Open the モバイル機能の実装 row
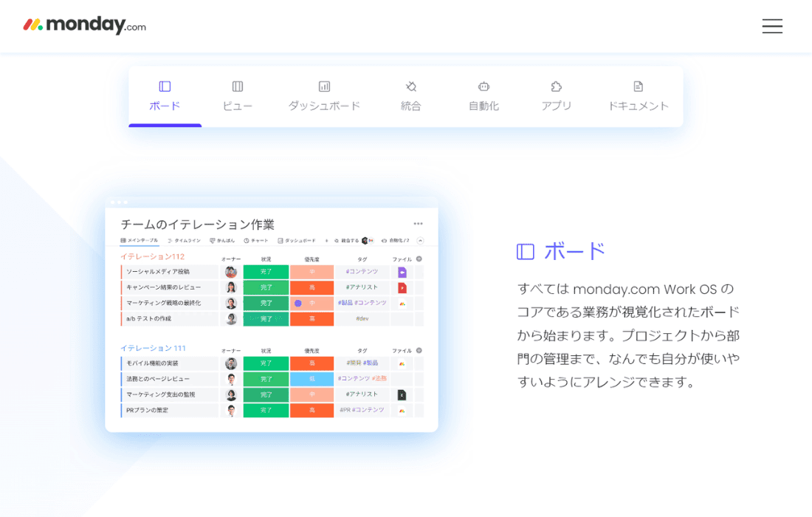812x517 pixels. click(x=169, y=363)
